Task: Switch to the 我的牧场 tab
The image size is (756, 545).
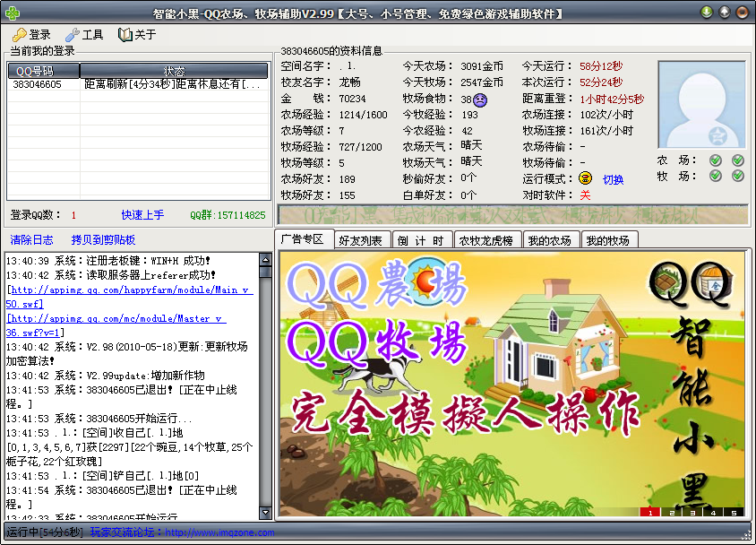Action: pyautogui.click(x=609, y=240)
